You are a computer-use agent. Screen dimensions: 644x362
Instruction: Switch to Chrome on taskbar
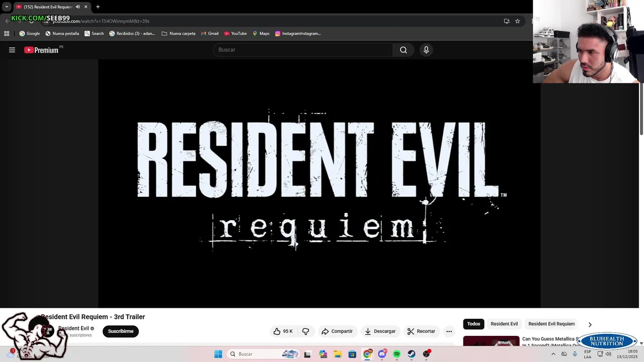pos(367,354)
